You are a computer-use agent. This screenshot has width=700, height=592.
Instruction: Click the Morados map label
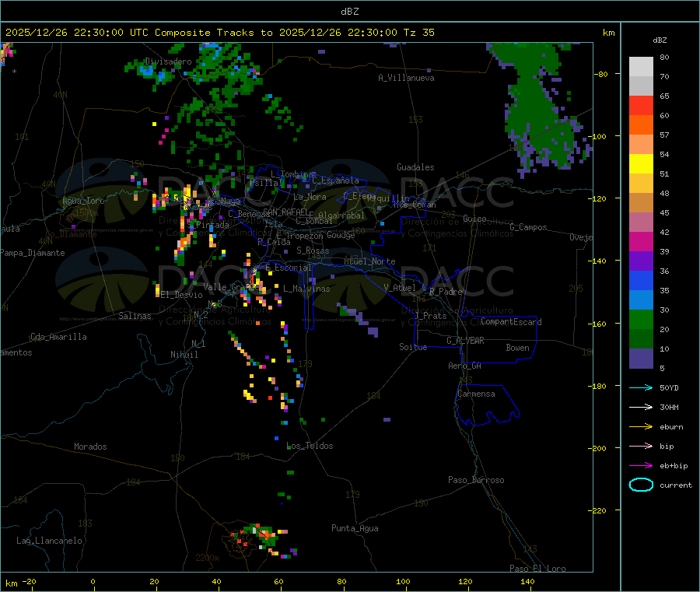[90, 447]
